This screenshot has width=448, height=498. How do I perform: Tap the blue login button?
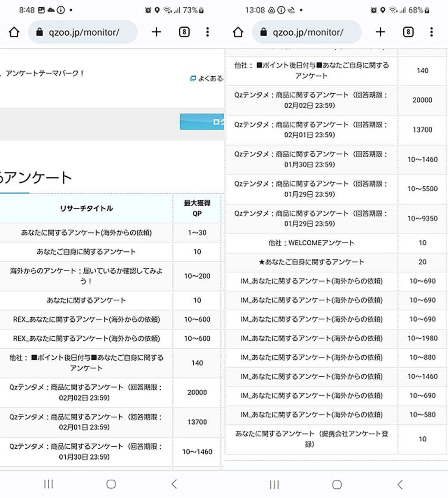[x=202, y=122]
